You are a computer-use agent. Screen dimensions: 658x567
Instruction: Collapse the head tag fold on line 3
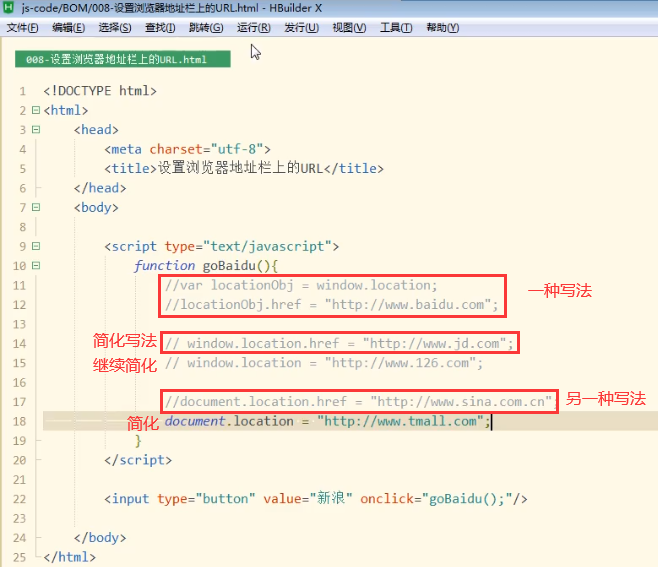pos(36,129)
